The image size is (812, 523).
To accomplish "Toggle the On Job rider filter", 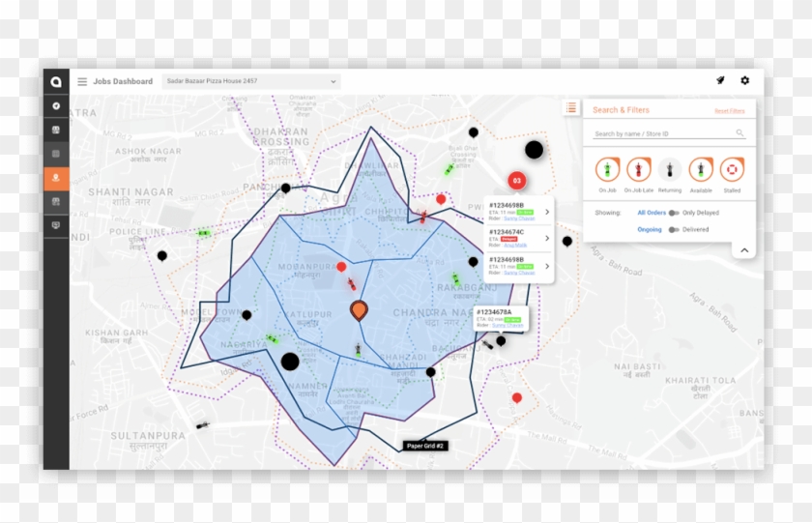I will point(607,169).
